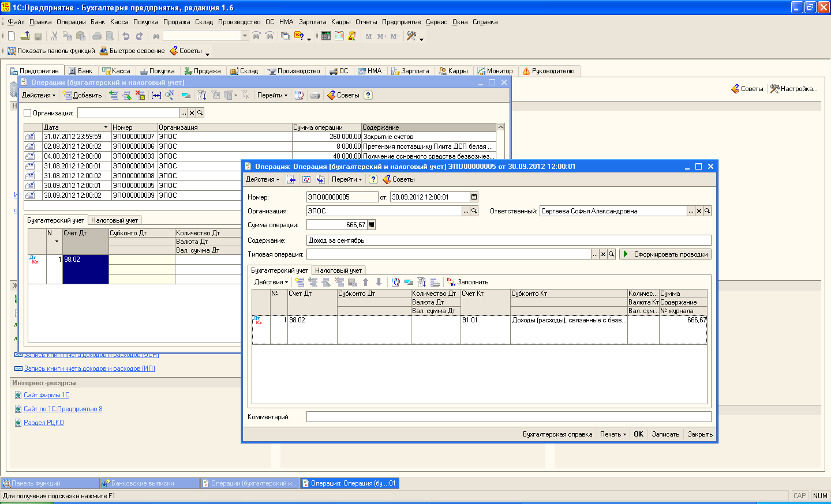Click the Undo arrow icon in main toolbar

pos(126,36)
